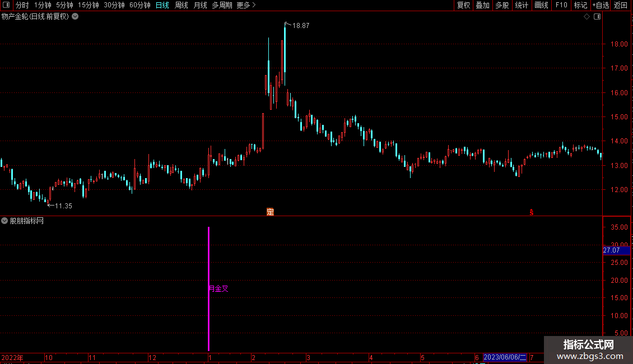Click the 叠加 overlay button
The height and width of the screenshot is (364, 633).
click(x=482, y=5)
